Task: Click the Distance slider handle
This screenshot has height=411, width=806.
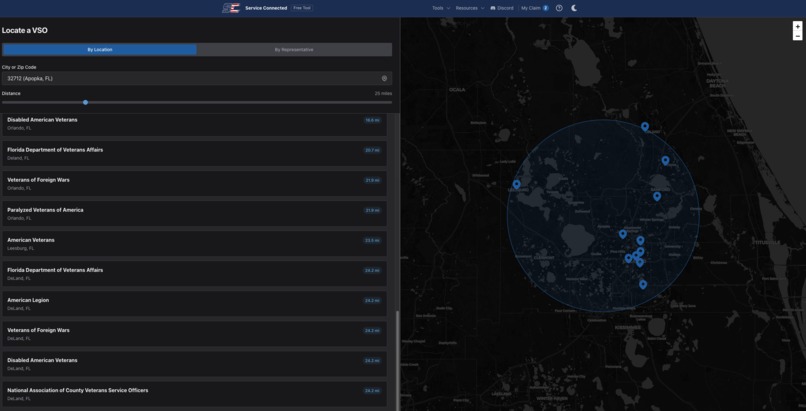Action: [x=85, y=102]
